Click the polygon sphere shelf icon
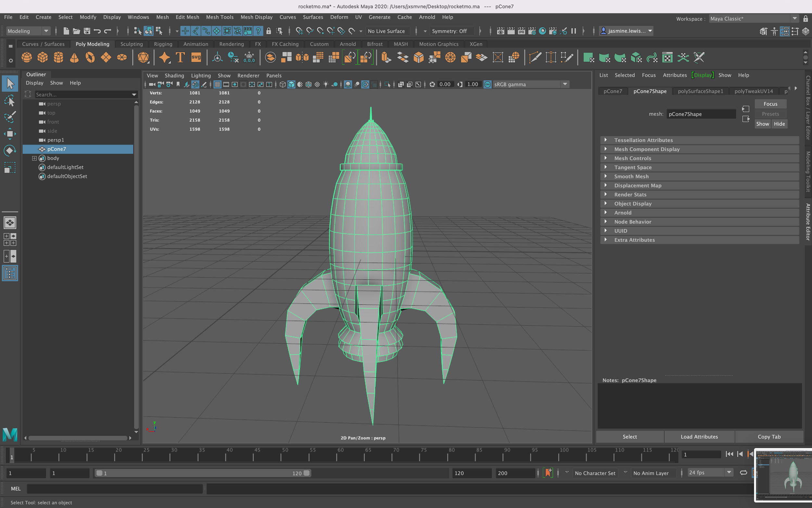The image size is (812, 508). click(27, 58)
